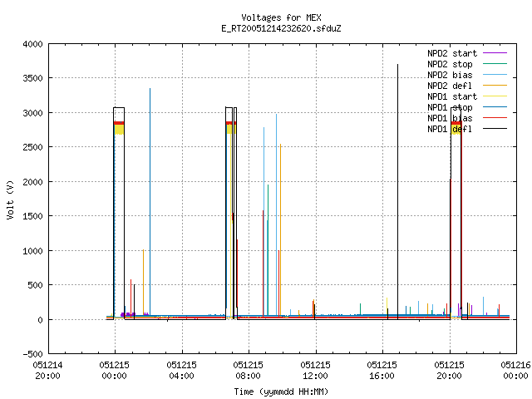Click the 2500 y-axis tick label
This screenshot has width=532, height=399.
pyautogui.click(x=33, y=147)
